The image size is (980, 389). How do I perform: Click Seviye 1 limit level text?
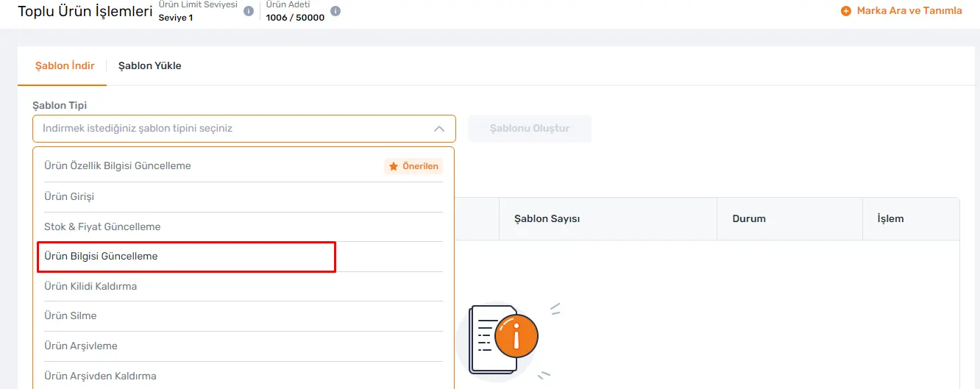[x=176, y=18]
